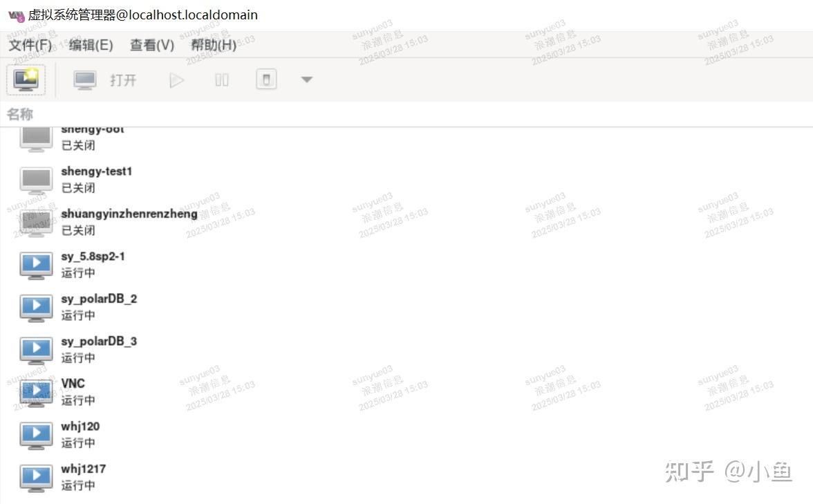Click the new virtual machine icon

pos(26,80)
